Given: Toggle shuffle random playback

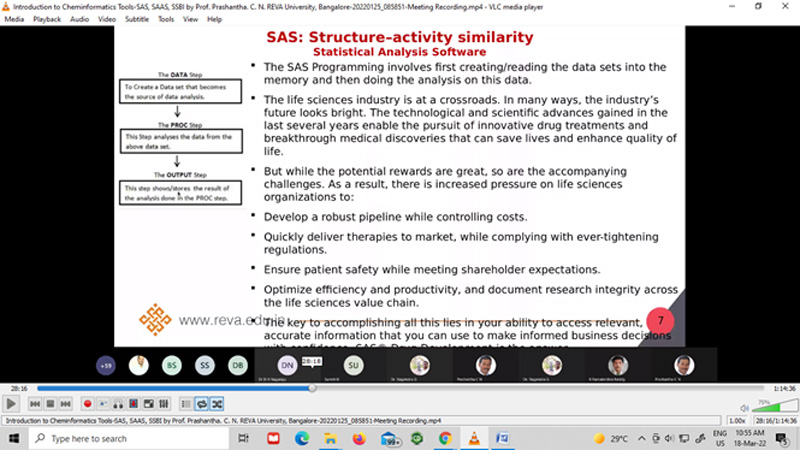Looking at the screenshot, I should tap(217, 404).
